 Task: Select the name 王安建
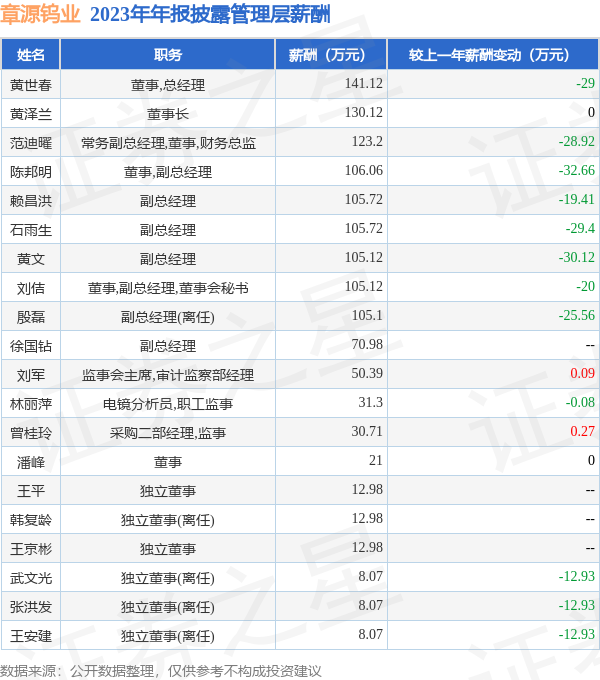point(31,637)
